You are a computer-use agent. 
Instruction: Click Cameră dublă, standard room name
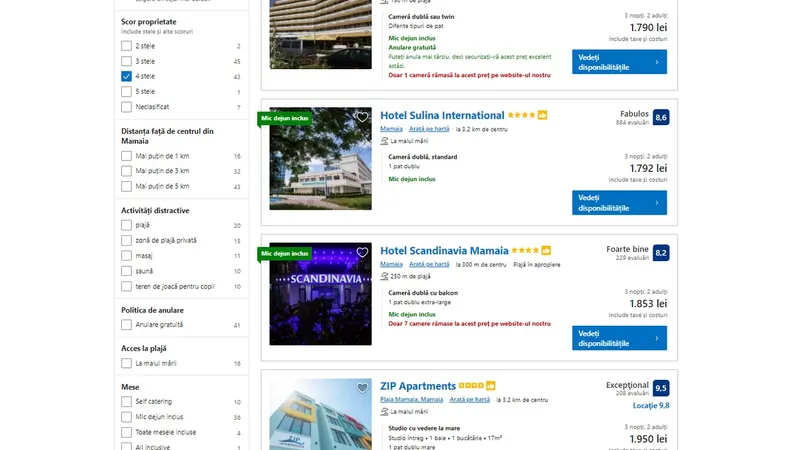pyautogui.click(x=422, y=157)
